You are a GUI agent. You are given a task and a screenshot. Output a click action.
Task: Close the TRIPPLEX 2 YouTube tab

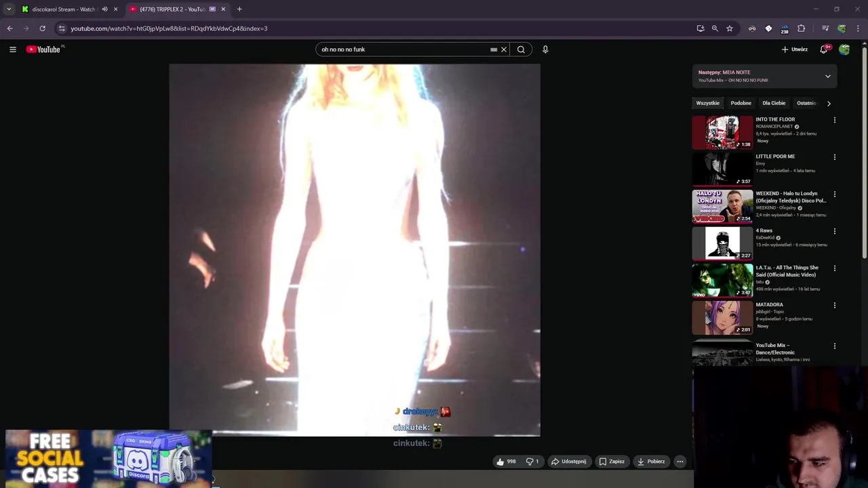tap(223, 9)
